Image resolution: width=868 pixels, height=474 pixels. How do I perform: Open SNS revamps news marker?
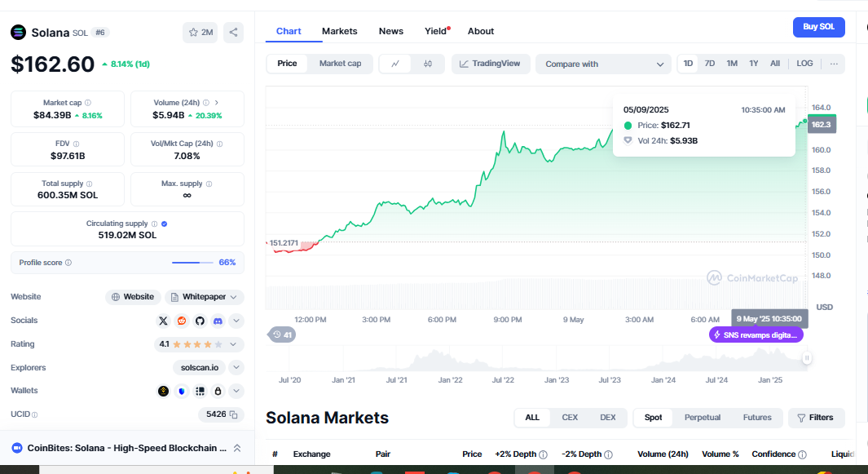point(756,334)
